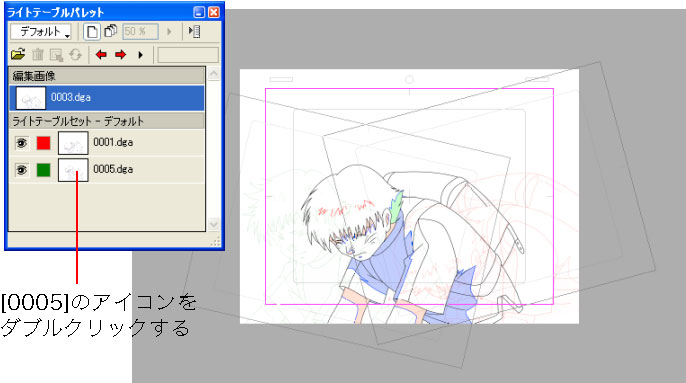The width and height of the screenshot is (686, 383).
Task: Click the single page display icon
Action: pos(92,32)
